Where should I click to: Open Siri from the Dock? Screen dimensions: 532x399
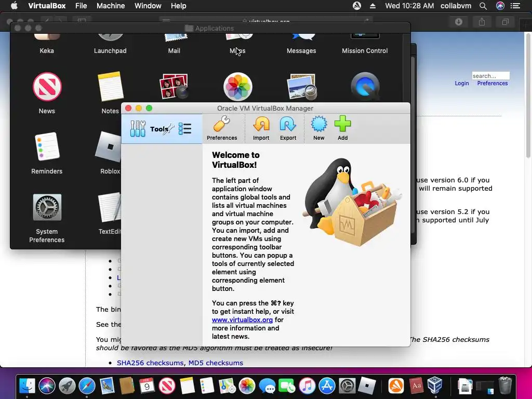click(47, 386)
